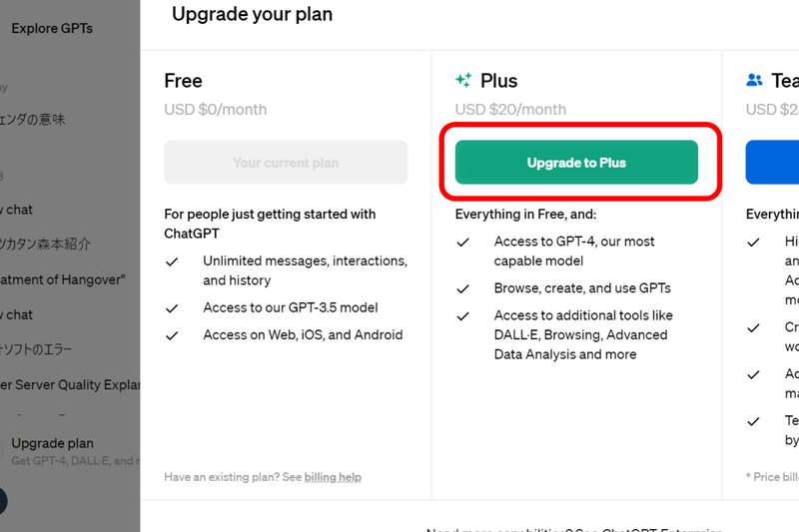Click the greyed "Your current plan" button
This screenshot has width=799, height=532.
point(286,163)
